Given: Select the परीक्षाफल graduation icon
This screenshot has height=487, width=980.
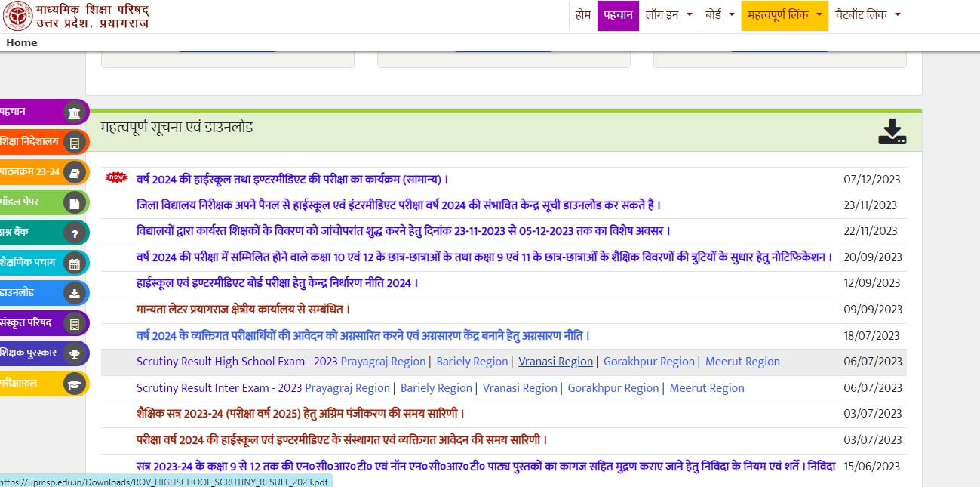Looking at the screenshot, I should tap(75, 383).
